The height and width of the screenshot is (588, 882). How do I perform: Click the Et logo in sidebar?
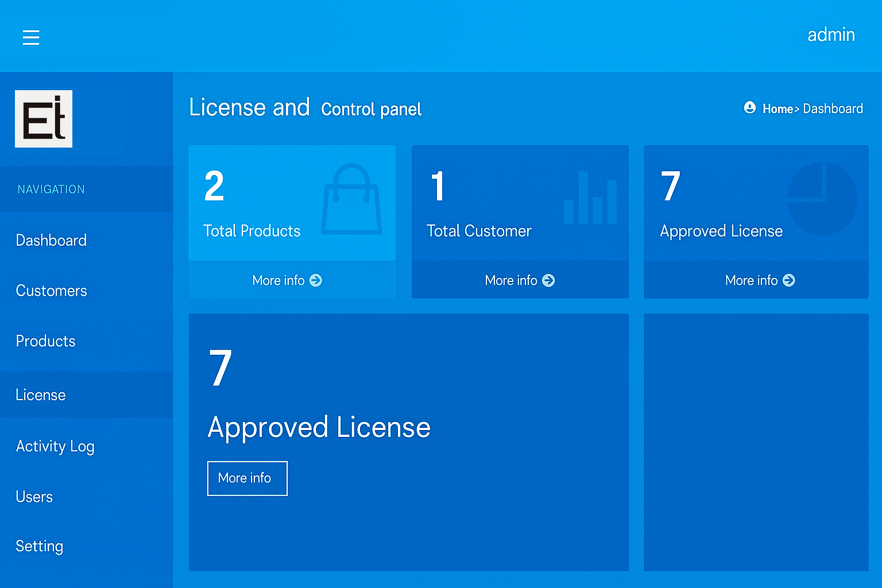pos(44,119)
